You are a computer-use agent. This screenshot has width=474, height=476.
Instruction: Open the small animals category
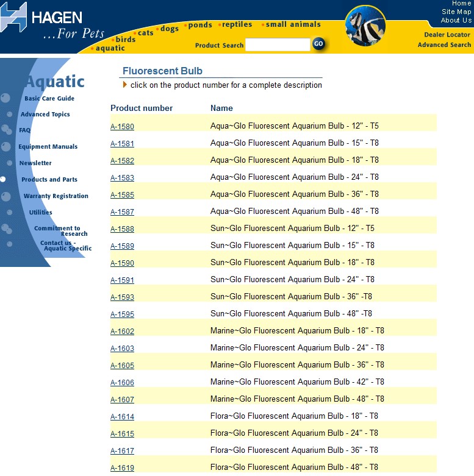293,24
